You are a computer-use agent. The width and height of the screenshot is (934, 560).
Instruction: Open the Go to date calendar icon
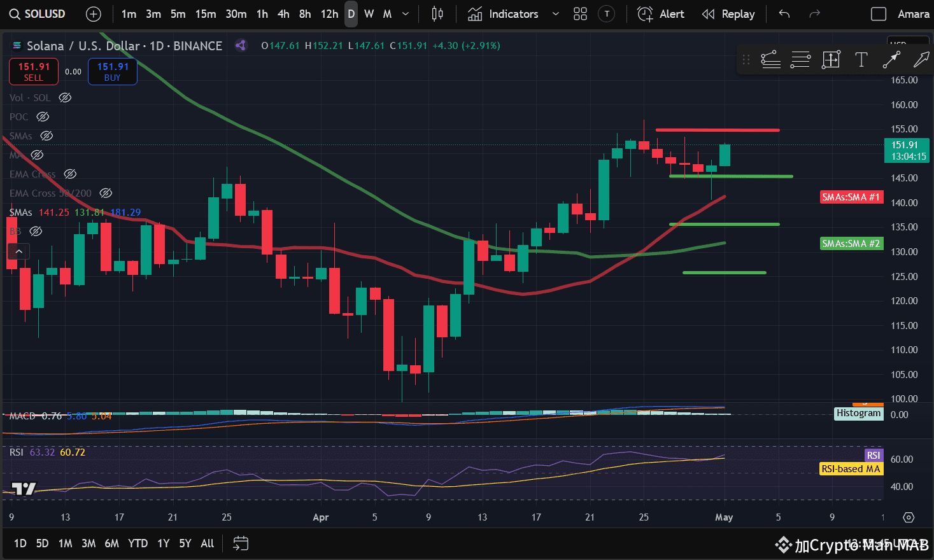[x=240, y=543]
